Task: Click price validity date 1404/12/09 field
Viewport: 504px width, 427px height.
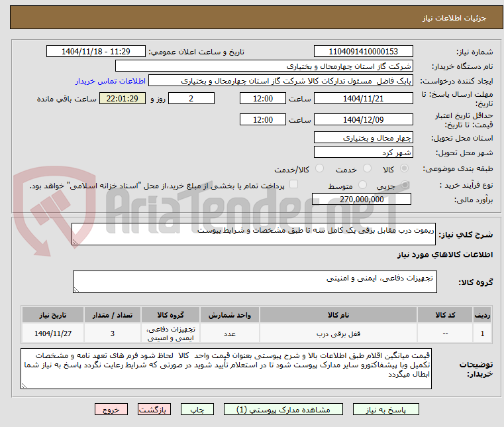Action: tap(363, 119)
